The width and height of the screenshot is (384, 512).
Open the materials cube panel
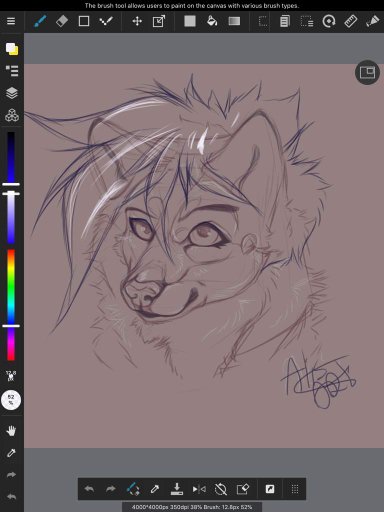coord(12,115)
